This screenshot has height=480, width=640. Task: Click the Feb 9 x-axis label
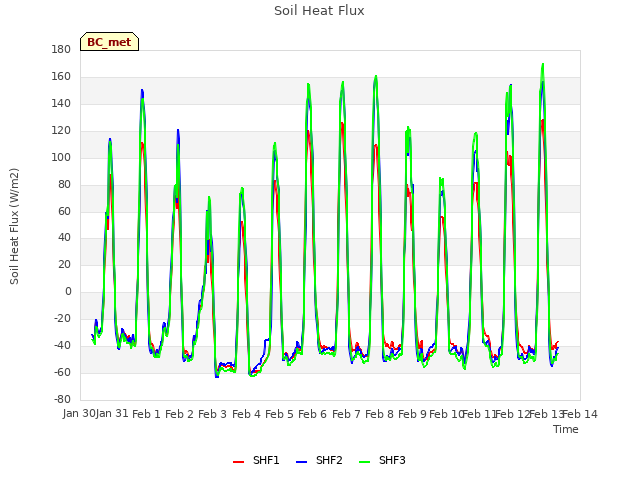pos(412,414)
